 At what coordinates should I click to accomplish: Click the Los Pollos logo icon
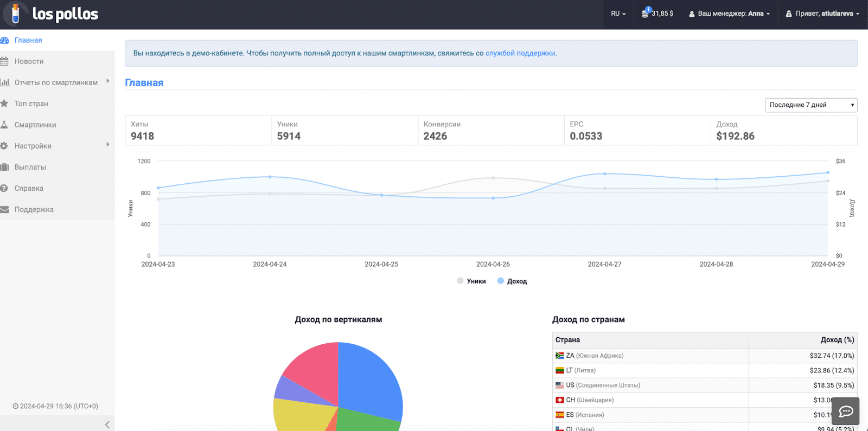[16, 14]
